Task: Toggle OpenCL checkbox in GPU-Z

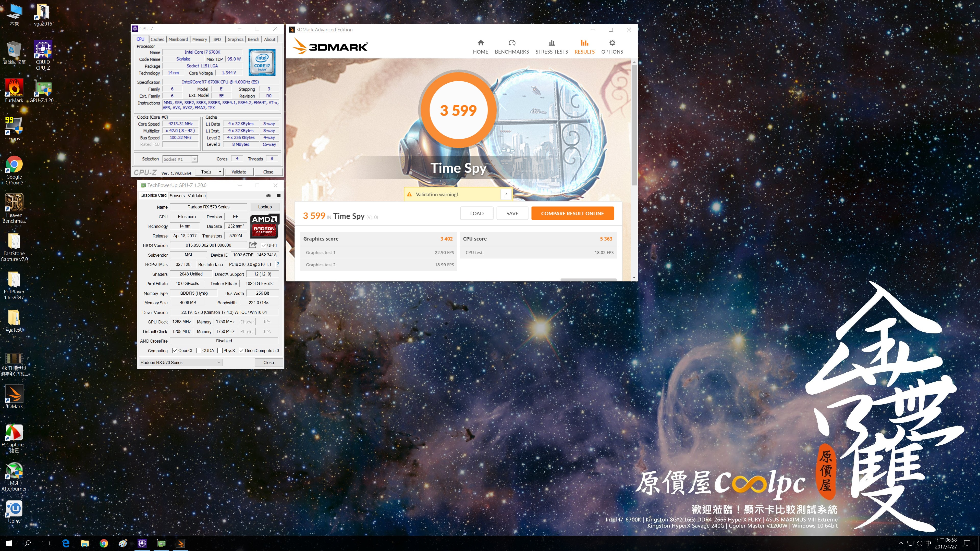Action: [x=175, y=350]
